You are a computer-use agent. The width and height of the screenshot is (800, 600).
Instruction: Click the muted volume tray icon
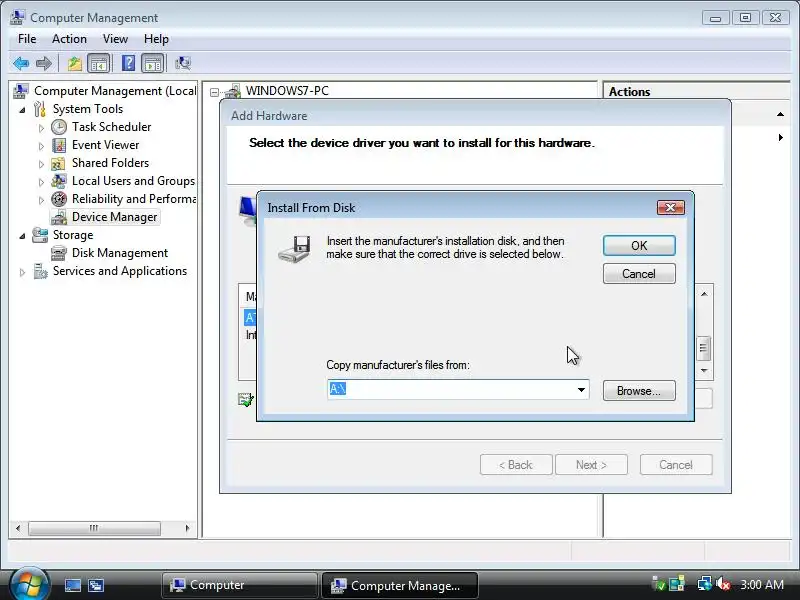(x=723, y=584)
